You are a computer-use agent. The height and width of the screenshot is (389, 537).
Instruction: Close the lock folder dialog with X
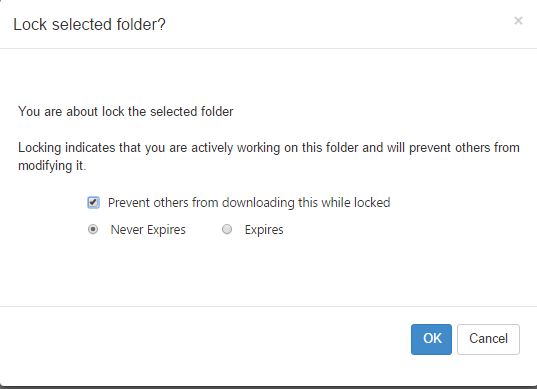(518, 21)
